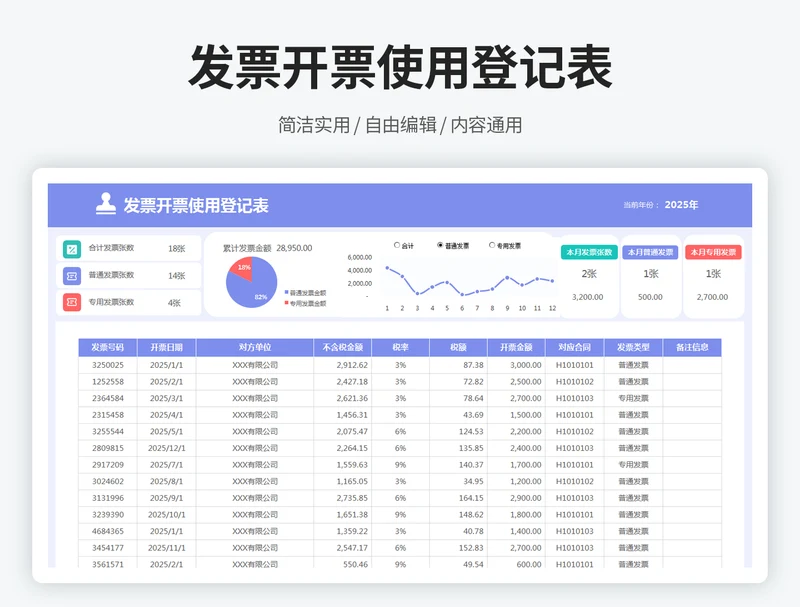Select invoice number cell 2917209
Image resolution: width=800 pixels, height=607 pixels.
[108, 465]
